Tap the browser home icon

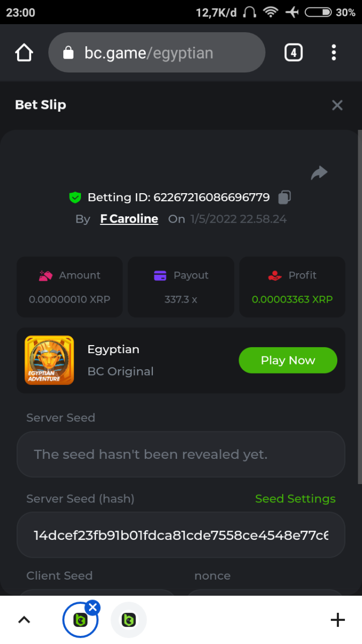[24, 53]
